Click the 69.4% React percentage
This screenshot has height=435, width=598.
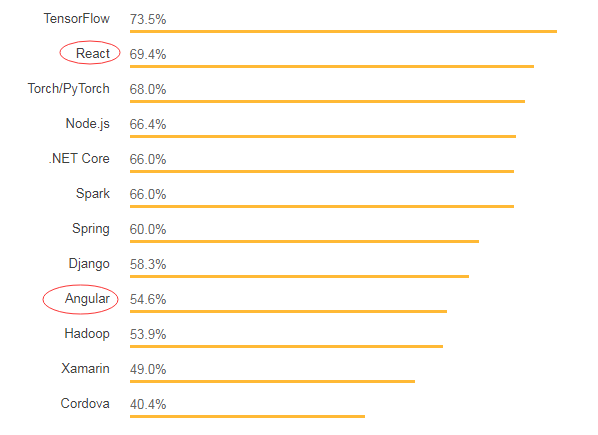click(x=148, y=54)
